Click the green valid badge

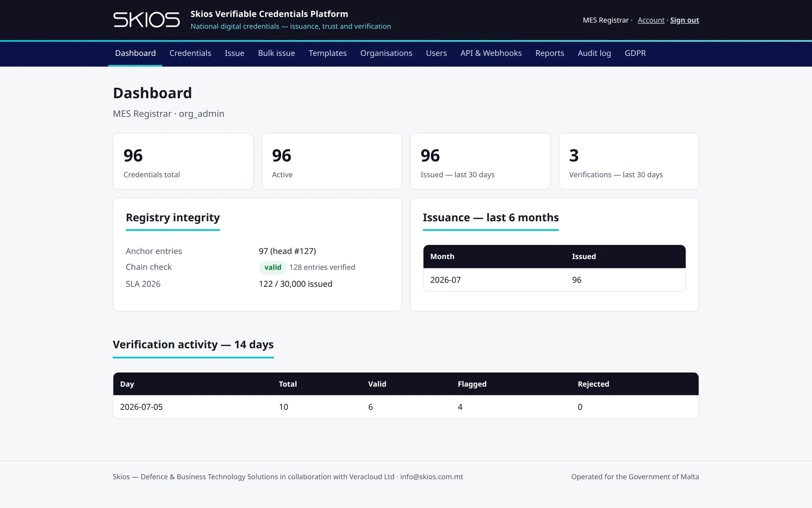(273, 267)
